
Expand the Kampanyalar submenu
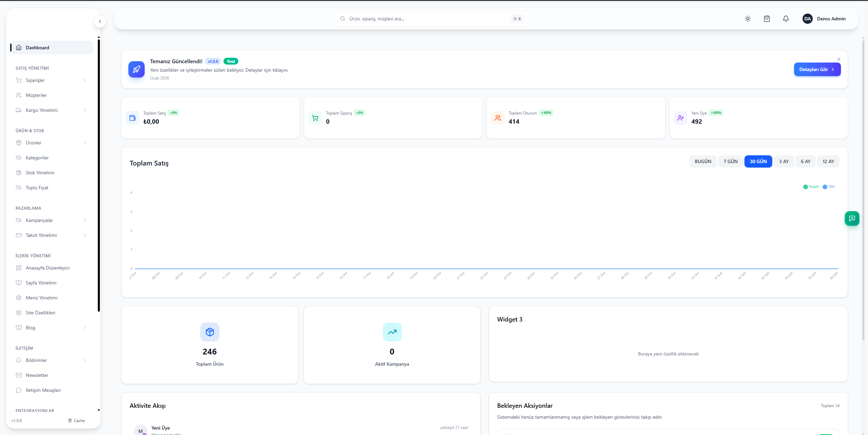tap(85, 220)
